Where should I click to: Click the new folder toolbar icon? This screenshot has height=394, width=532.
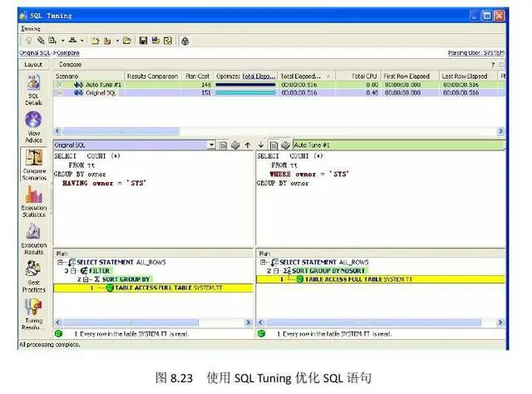pyautogui.click(x=96, y=41)
